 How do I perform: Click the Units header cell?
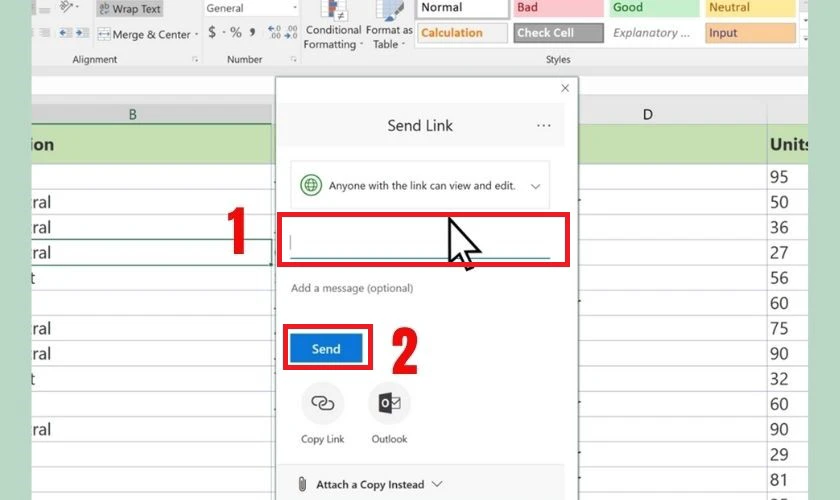[788, 144]
